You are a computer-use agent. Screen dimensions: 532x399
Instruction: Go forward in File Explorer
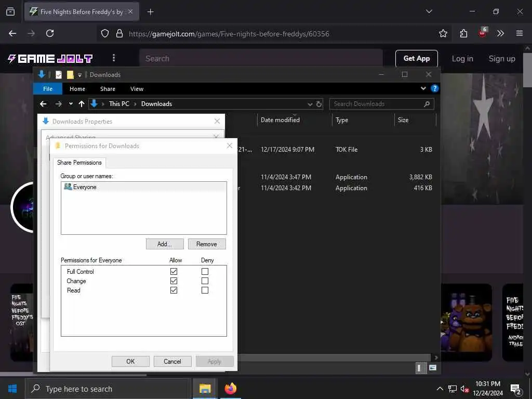coord(58,104)
